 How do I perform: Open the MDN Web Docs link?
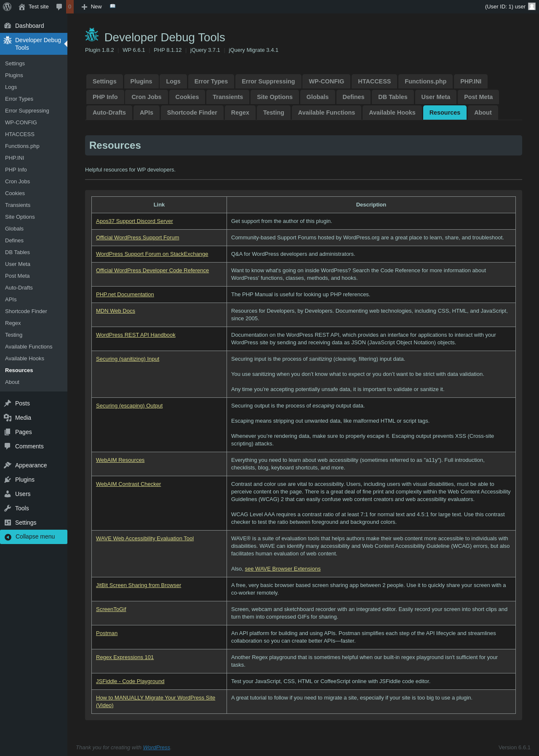[115, 311]
